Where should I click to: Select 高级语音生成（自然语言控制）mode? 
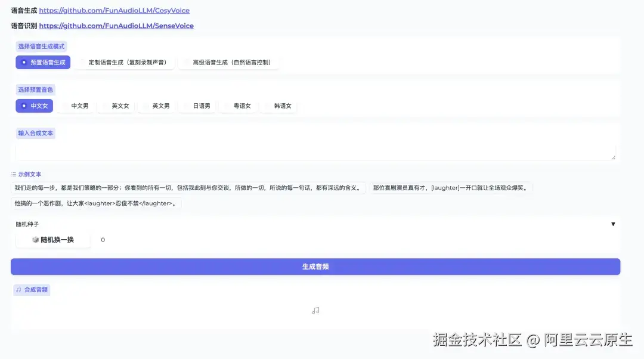229,62
